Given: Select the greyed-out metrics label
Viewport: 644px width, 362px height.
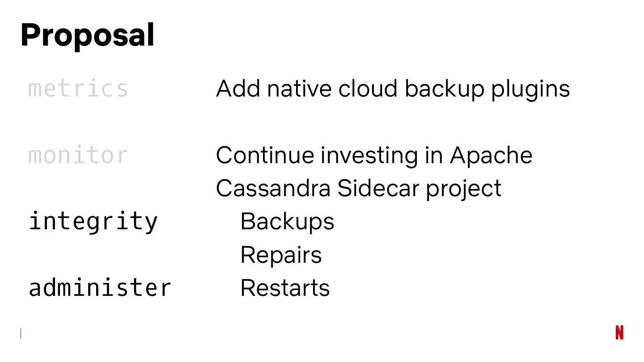Looking at the screenshot, I should point(78,88).
